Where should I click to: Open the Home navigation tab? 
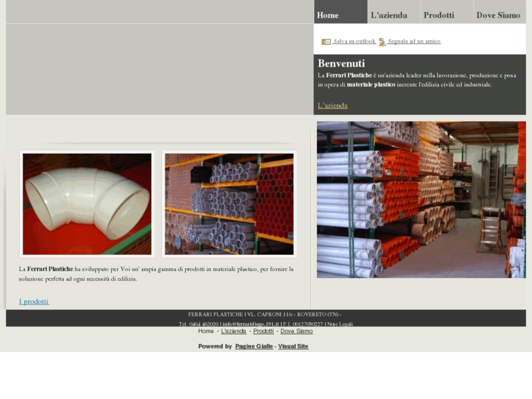click(341, 12)
